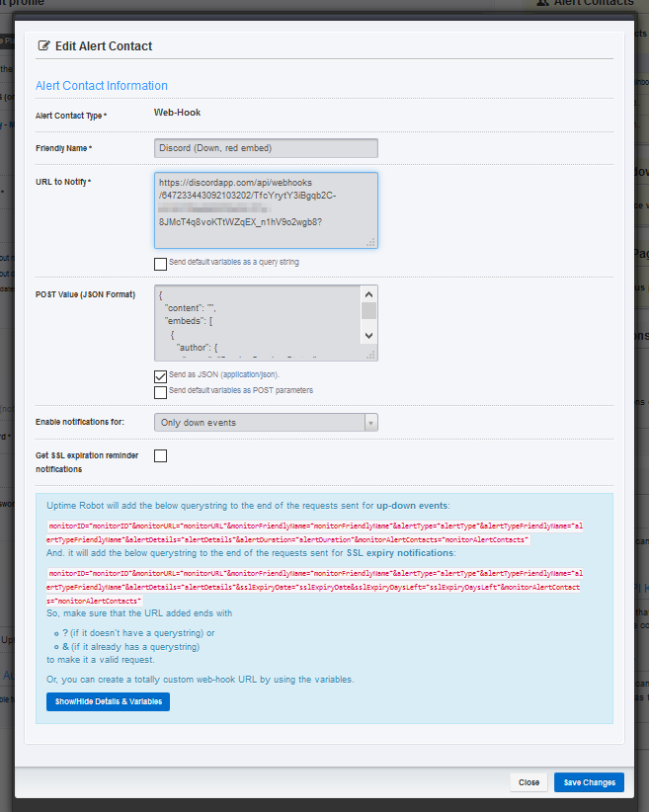
Task: Click the Edit Alert Contact title text
Action: pyautogui.click(x=104, y=46)
